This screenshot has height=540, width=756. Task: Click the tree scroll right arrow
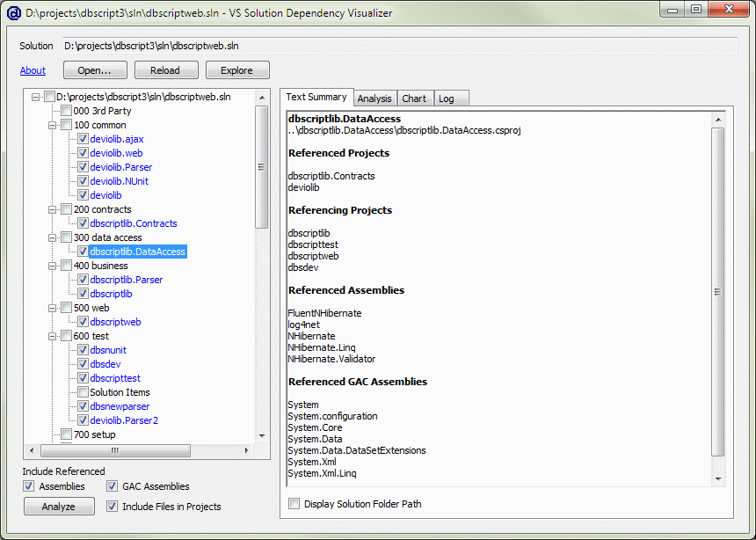tap(246, 450)
